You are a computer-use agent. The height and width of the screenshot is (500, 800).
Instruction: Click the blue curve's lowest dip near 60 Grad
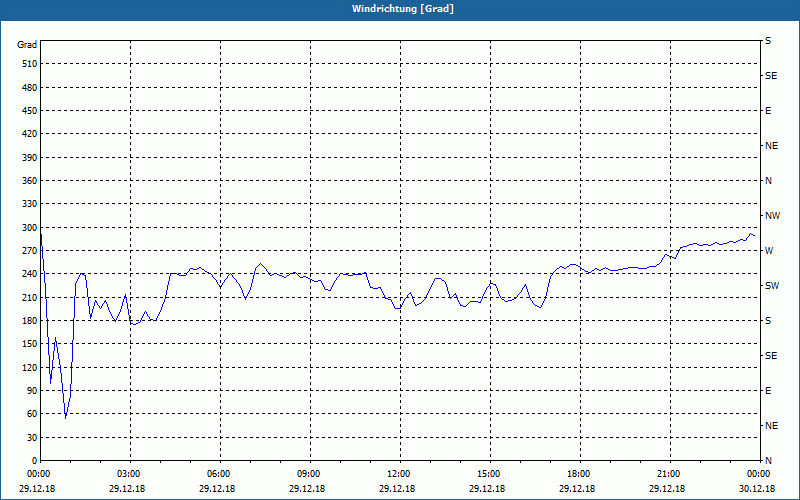[x=65, y=418]
